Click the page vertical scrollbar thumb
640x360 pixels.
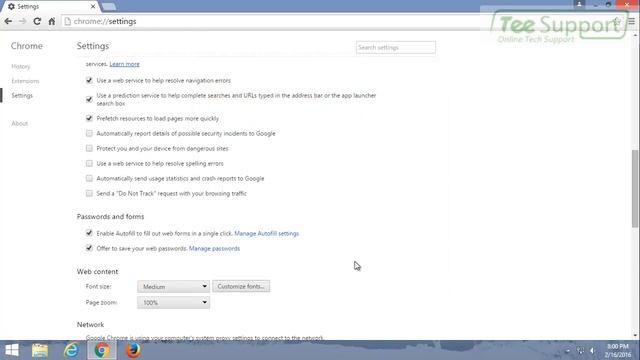coord(635,189)
